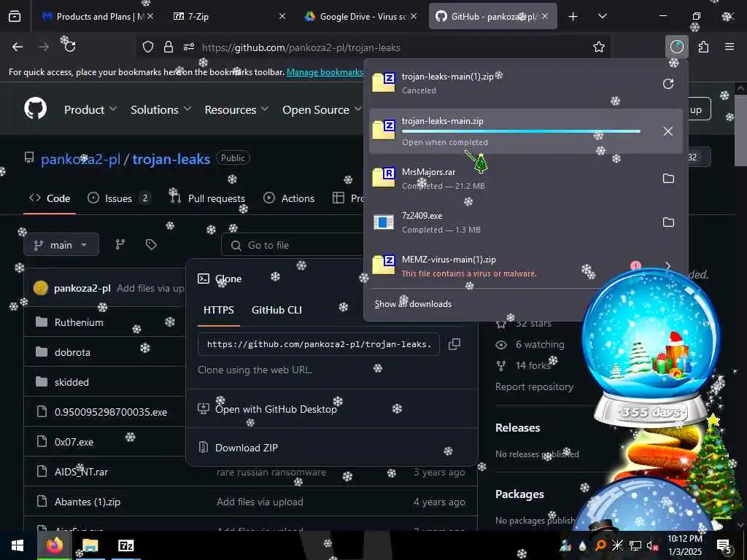Image resolution: width=747 pixels, height=560 pixels.
Task: Open the Releases heading link
Action: [x=518, y=427]
